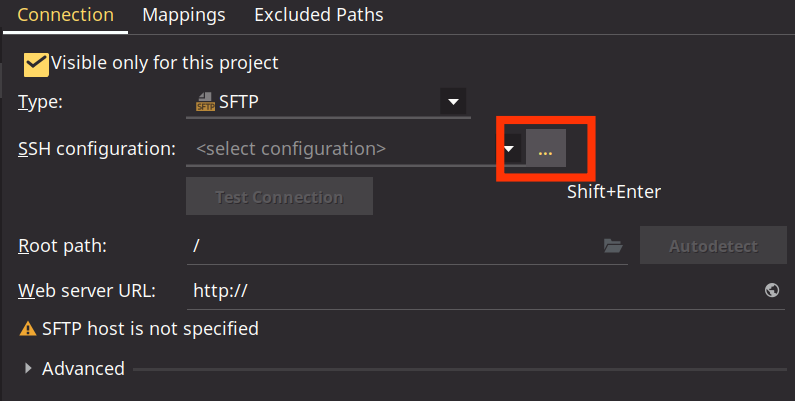Switch to the Mappings tab

pos(184,15)
